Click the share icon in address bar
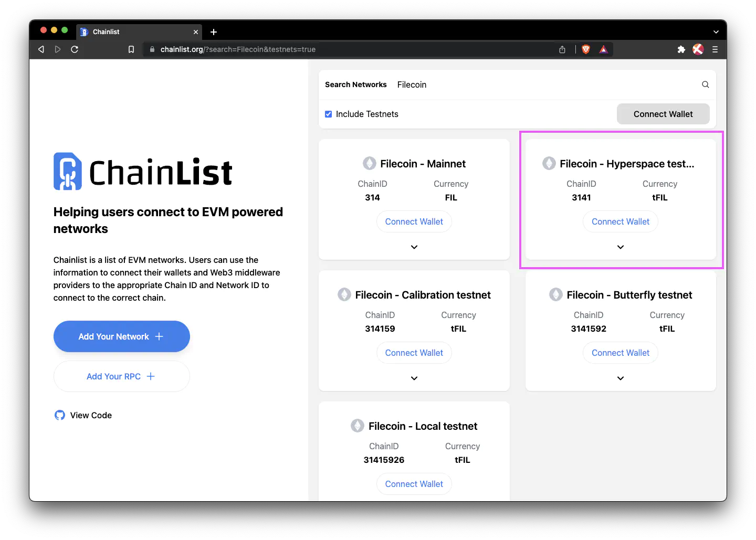The image size is (756, 540). pyautogui.click(x=562, y=49)
